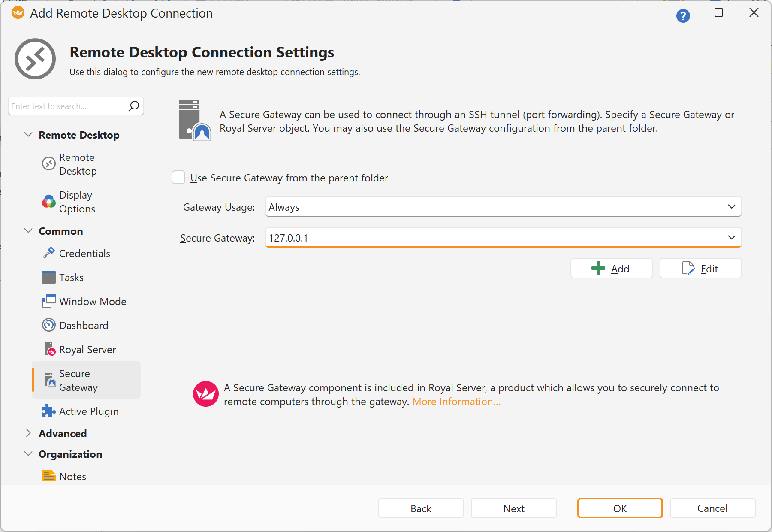Select the Remote Desktop sidebar icon
The width and height of the screenshot is (772, 532).
(49, 164)
